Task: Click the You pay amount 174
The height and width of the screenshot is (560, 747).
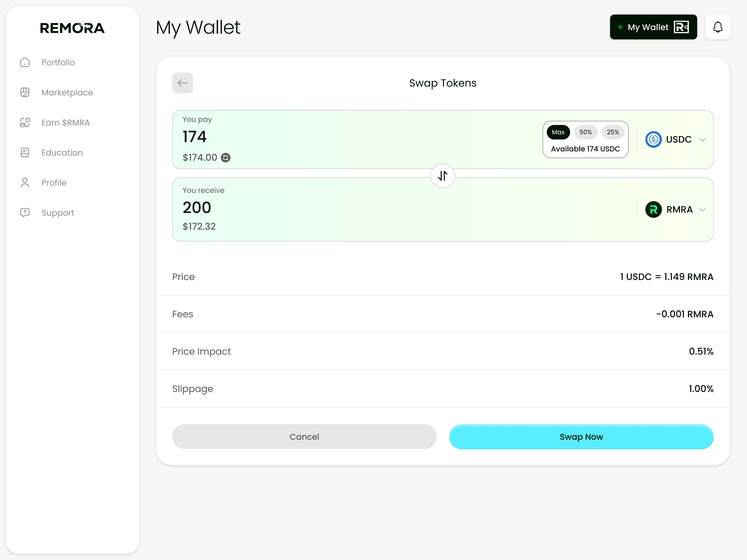Action: 195,137
